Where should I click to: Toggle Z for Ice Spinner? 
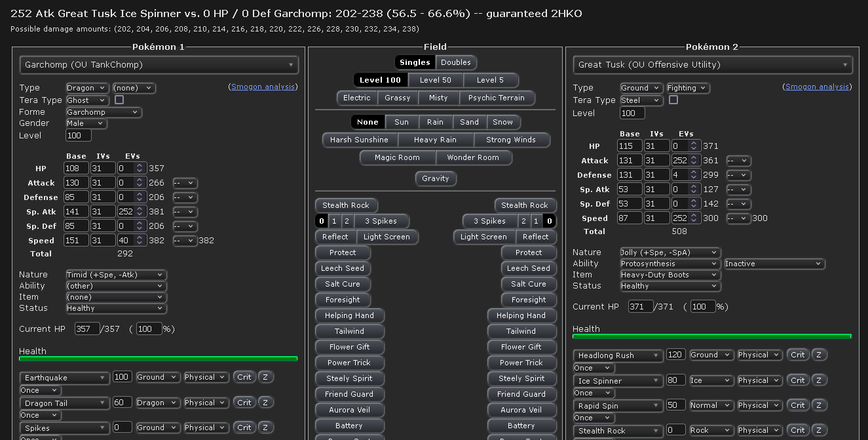[x=819, y=380]
